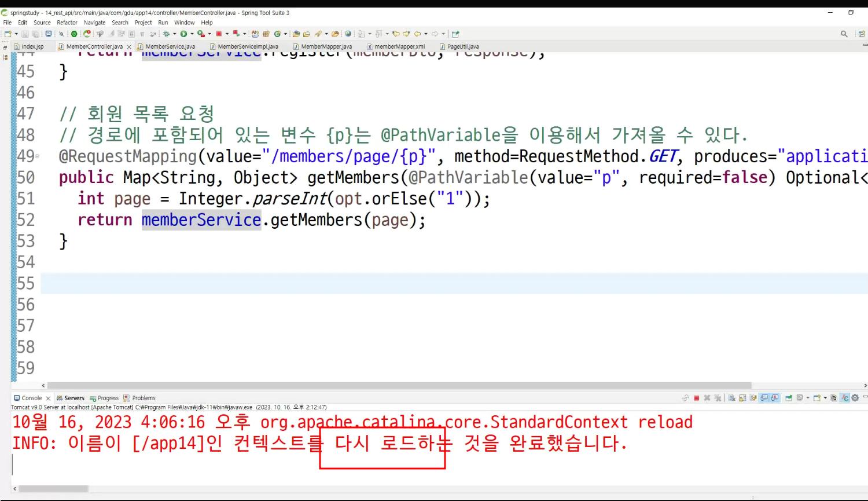Click the flashlight Search toolbar icon
868x501 pixels.
pyautogui.click(x=318, y=34)
